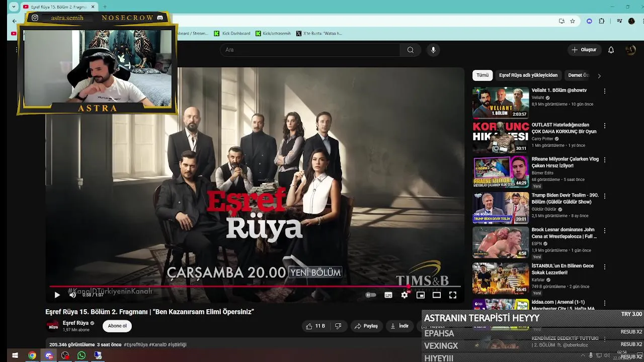Open the Oluştur create button
This screenshot has height=362, width=644.
tap(584, 50)
